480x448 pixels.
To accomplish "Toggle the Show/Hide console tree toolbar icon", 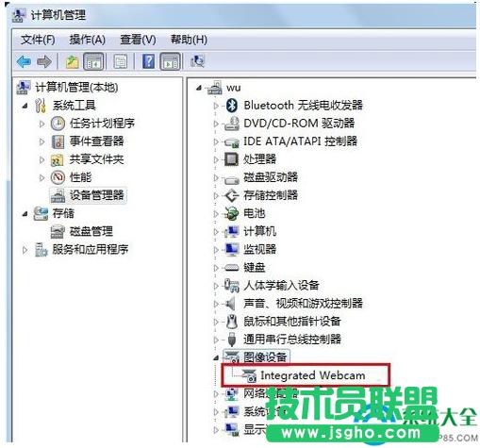I will [93, 61].
